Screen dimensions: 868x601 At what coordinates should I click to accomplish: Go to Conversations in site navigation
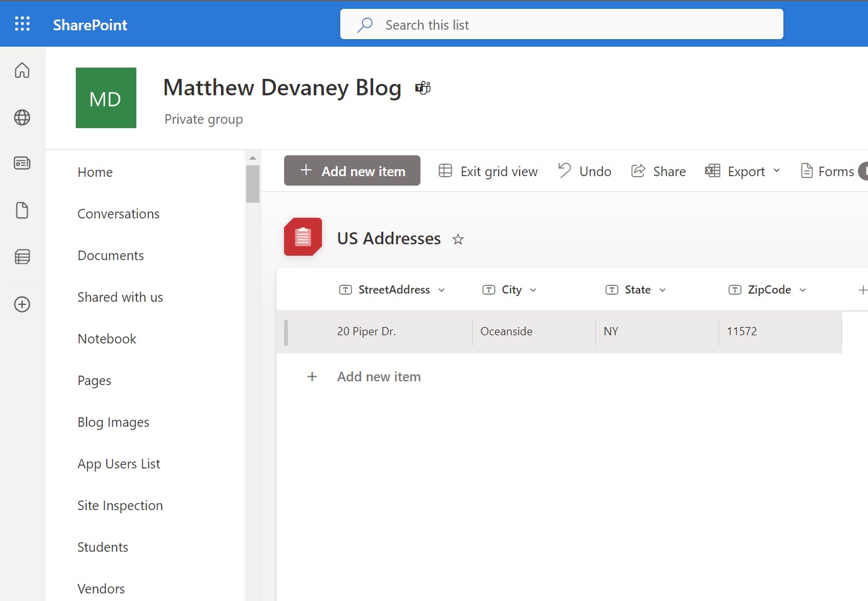[x=119, y=214]
